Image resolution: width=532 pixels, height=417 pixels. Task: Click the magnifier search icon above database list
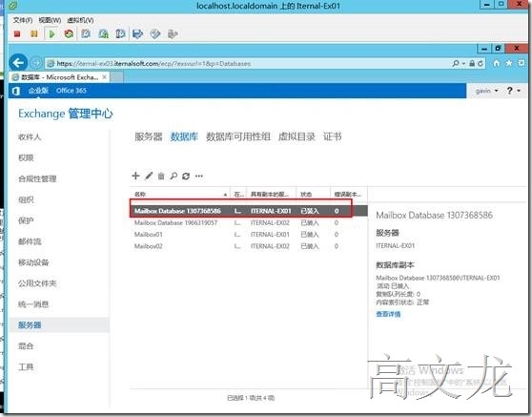click(174, 176)
